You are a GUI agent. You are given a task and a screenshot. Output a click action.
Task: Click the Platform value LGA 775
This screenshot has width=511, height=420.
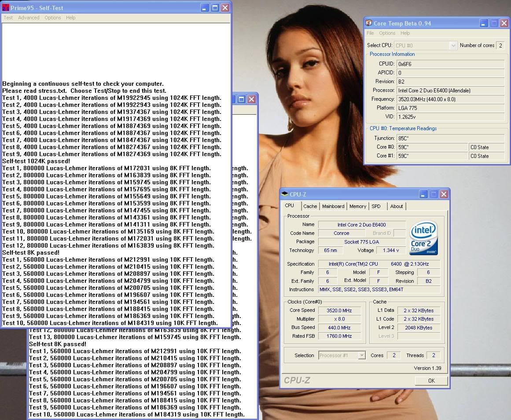click(x=450, y=108)
